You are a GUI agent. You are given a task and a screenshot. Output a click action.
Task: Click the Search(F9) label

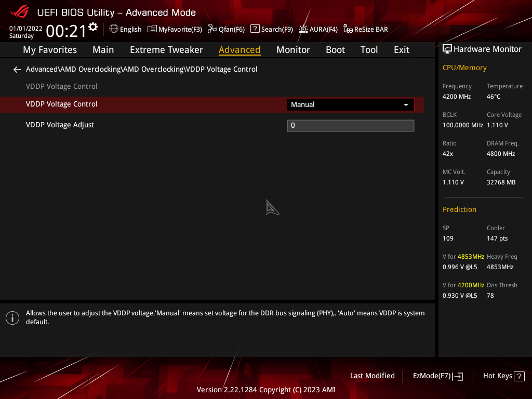point(277,30)
